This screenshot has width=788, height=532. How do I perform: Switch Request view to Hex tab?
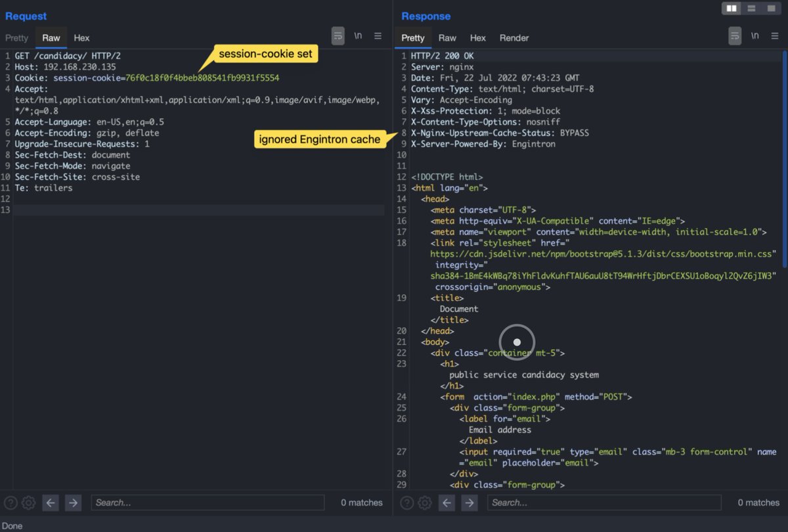81,38
